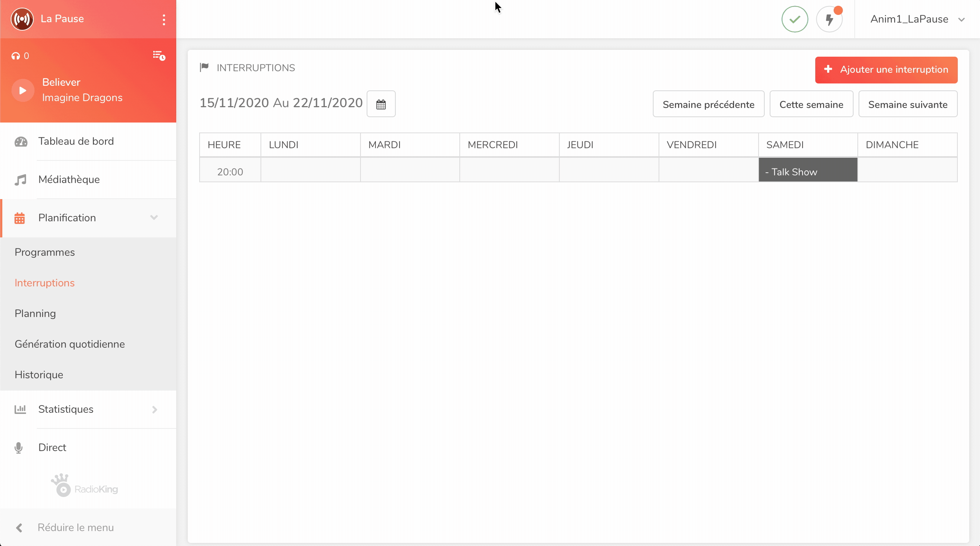
Task: Open Tableau de bord dashboard
Action: (x=88, y=141)
